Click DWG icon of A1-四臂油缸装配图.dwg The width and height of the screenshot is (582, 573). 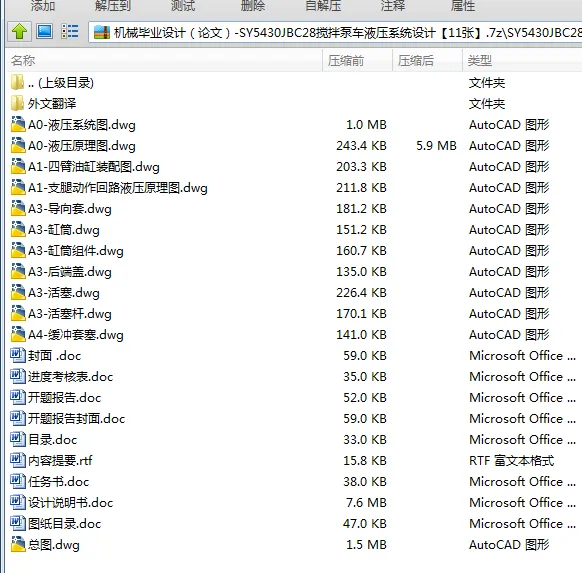coord(18,166)
